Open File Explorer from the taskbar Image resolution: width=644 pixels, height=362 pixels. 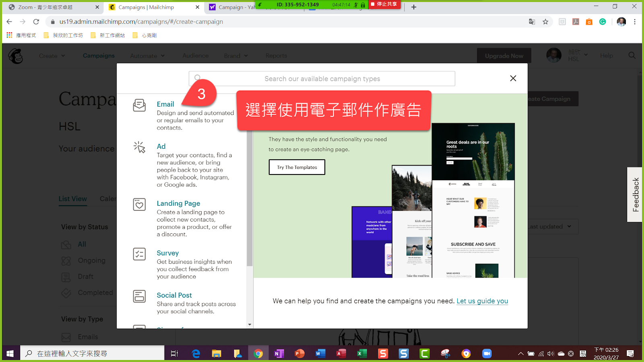[217, 354]
